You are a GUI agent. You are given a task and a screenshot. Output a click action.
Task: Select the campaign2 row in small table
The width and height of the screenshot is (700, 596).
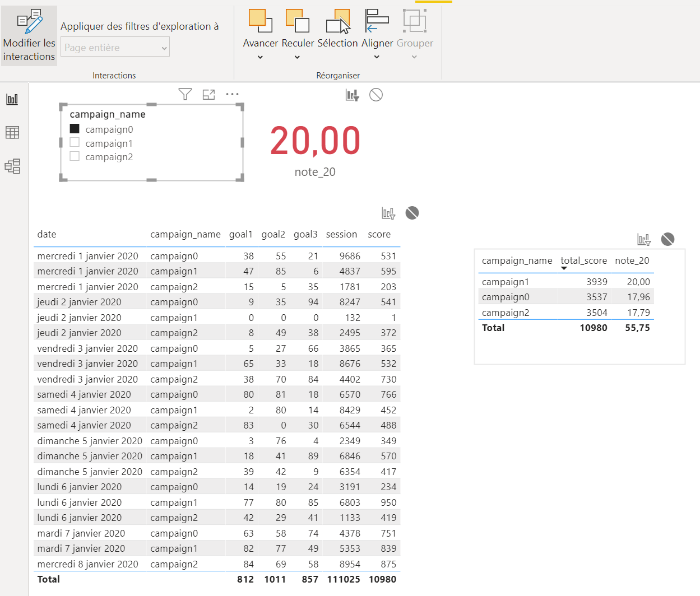click(x=566, y=313)
